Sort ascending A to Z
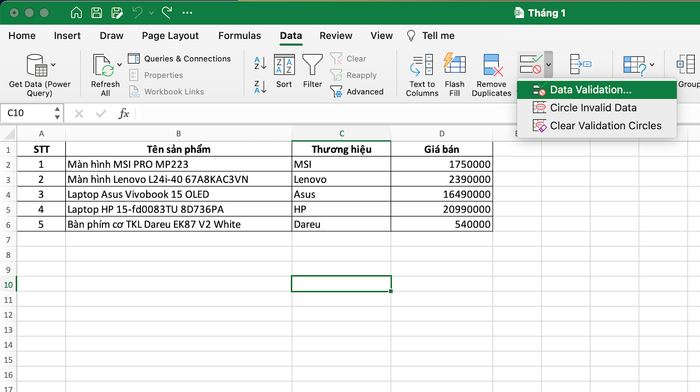 [x=260, y=63]
